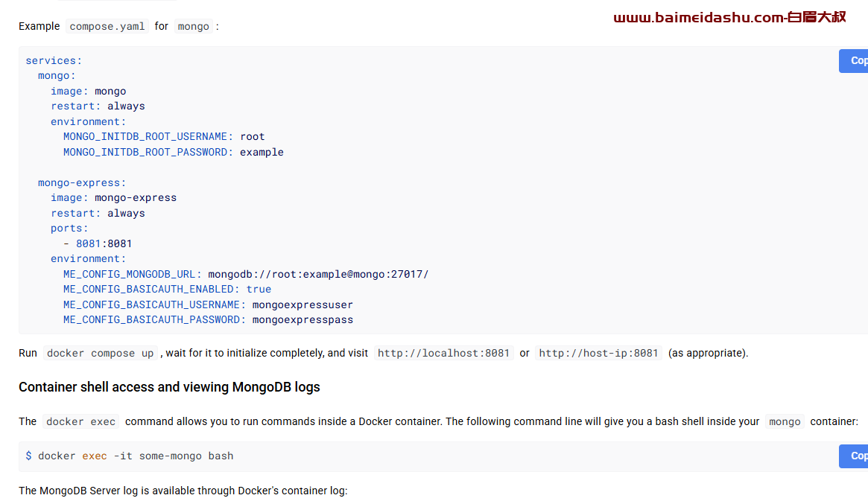Image resolution: width=868 pixels, height=501 pixels.
Task: Click the '- 8081:8081' port mapping
Action: (x=98, y=244)
